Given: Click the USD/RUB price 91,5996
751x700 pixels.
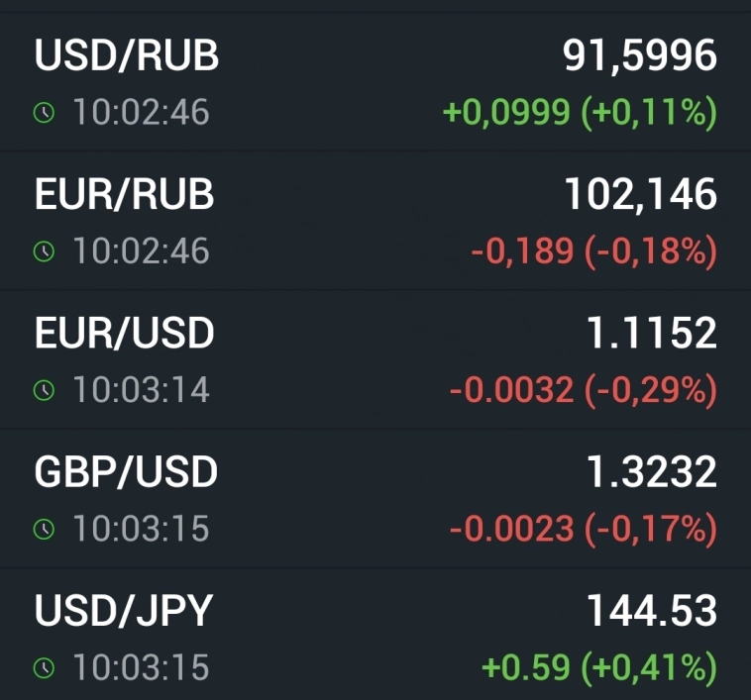Looking at the screenshot, I should pyautogui.click(x=640, y=56).
